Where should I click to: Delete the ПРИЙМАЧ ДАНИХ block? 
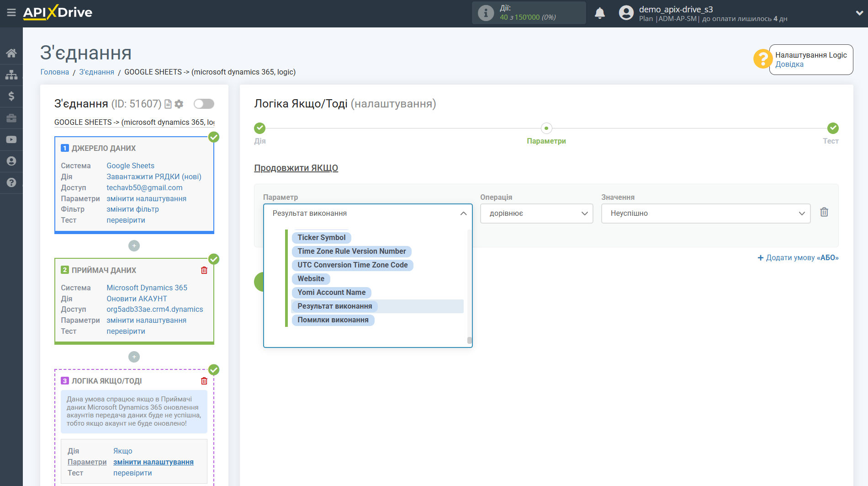[204, 270]
